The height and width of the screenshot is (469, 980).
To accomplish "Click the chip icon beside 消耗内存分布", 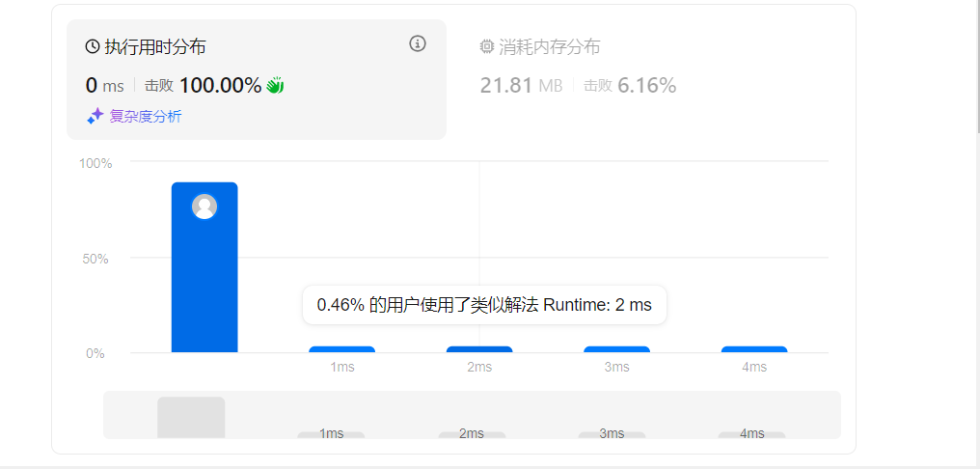I will tap(487, 47).
